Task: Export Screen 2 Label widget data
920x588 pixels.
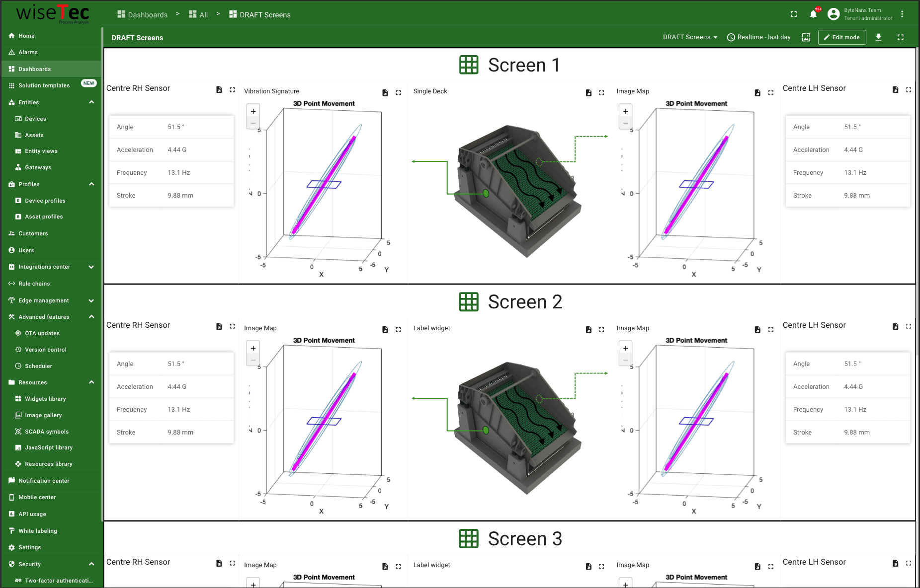Action: (588, 329)
